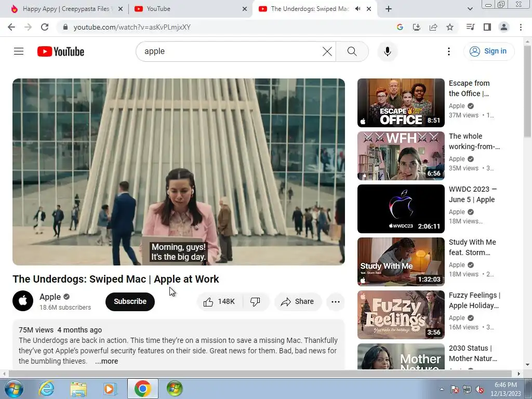Click 'WWDC 2023 — June 5 | Apple' title
Image resolution: width=532 pixels, height=399 pixels.
(x=473, y=194)
